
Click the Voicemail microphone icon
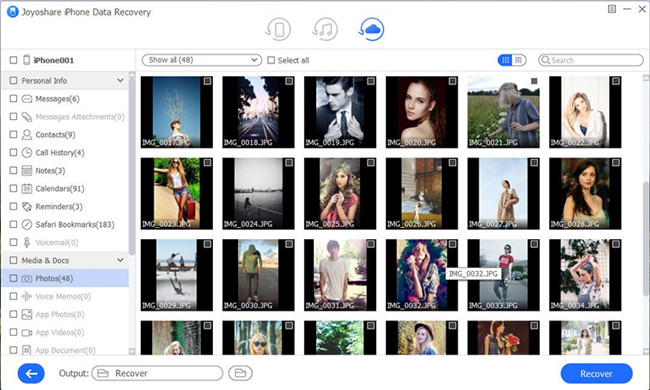[x=27, y=242]
